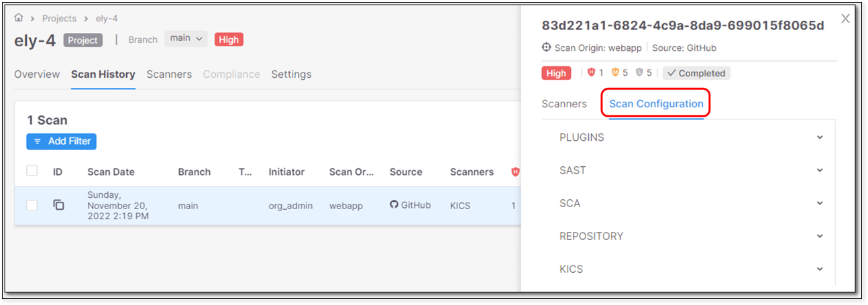Viewport: 868px width, 305px height.
Task: Copy the scan ID using the copy icon
Action: (x=58, y=205)
